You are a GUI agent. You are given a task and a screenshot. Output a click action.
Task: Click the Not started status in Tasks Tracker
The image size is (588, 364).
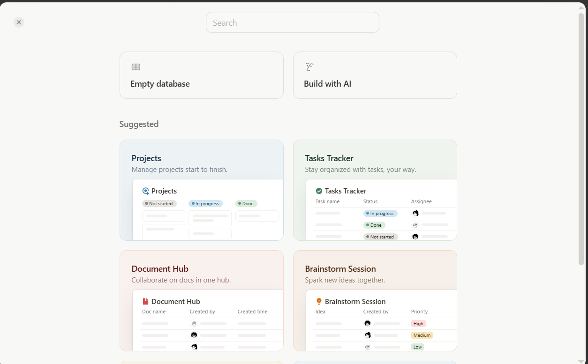pyautogui.click(x=381, y=237)
